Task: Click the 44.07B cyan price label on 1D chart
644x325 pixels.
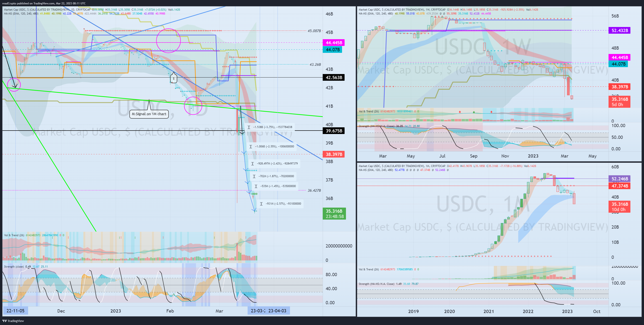Action: click(333, 50)
